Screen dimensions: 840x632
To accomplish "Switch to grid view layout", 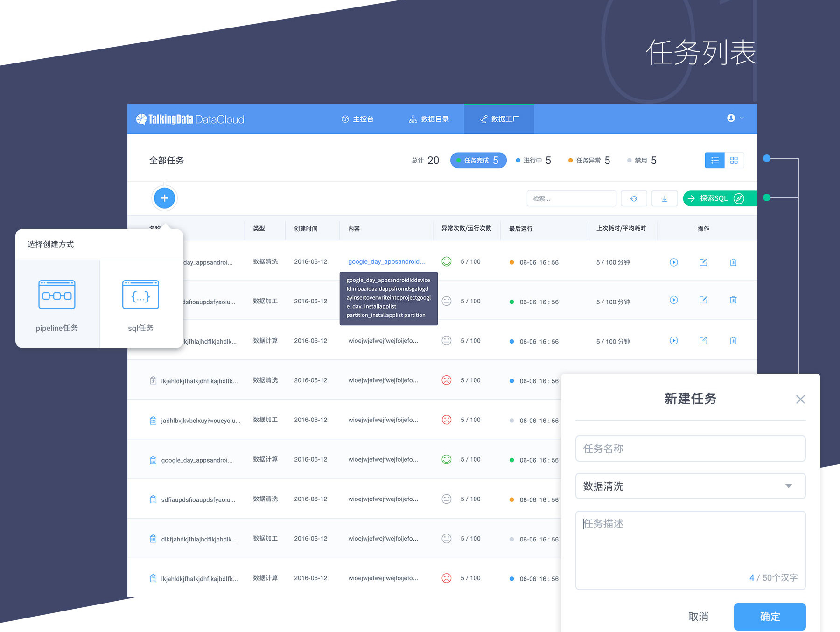I will click(734, 160).
